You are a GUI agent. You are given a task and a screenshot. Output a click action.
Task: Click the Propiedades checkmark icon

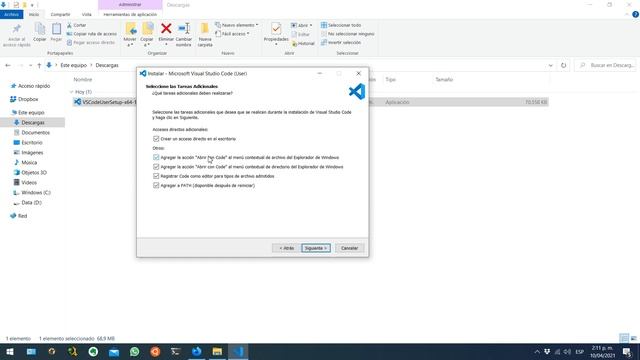(276, 29)
